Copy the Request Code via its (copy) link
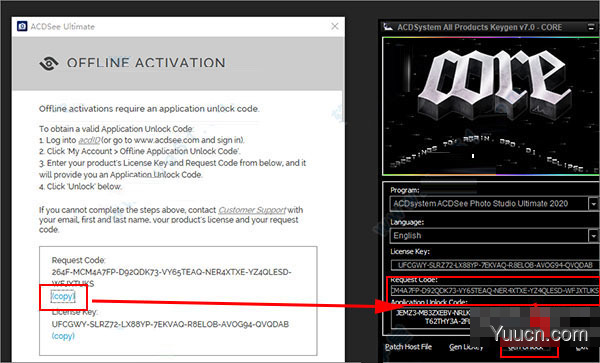Viewport: 600px width, 363px height. 63,296
